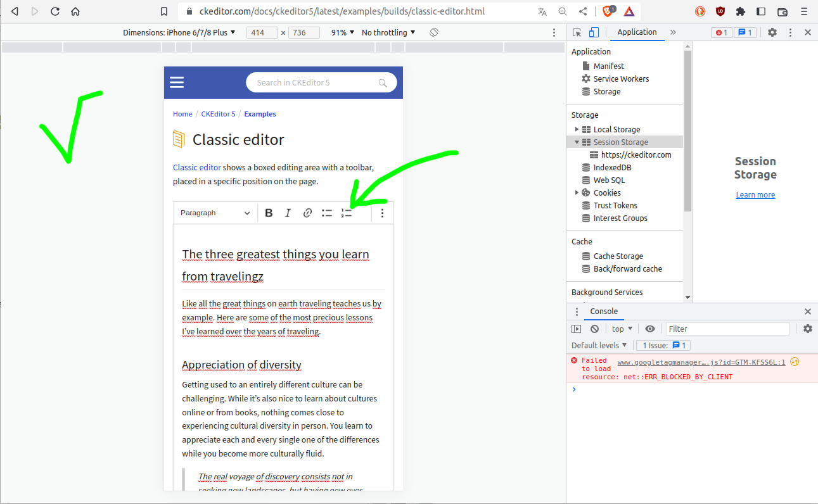
Task: Open the Paragraph heading dropdown
Action: (215, 213)
